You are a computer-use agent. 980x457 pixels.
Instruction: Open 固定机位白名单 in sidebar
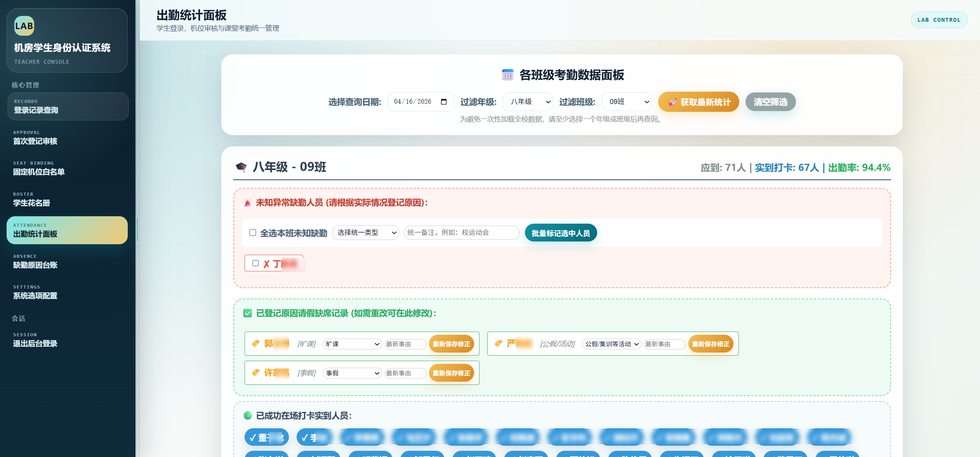click(x=68, y=168)
